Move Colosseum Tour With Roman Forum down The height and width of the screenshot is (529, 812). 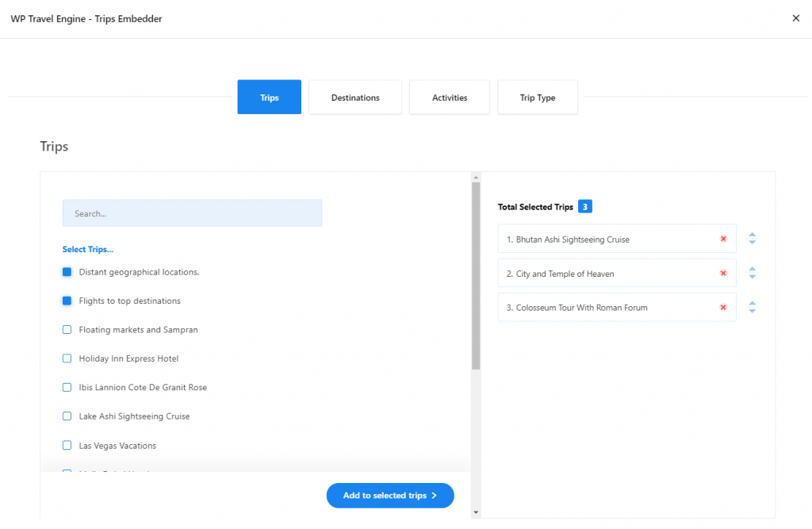click(x=752, y=311)
